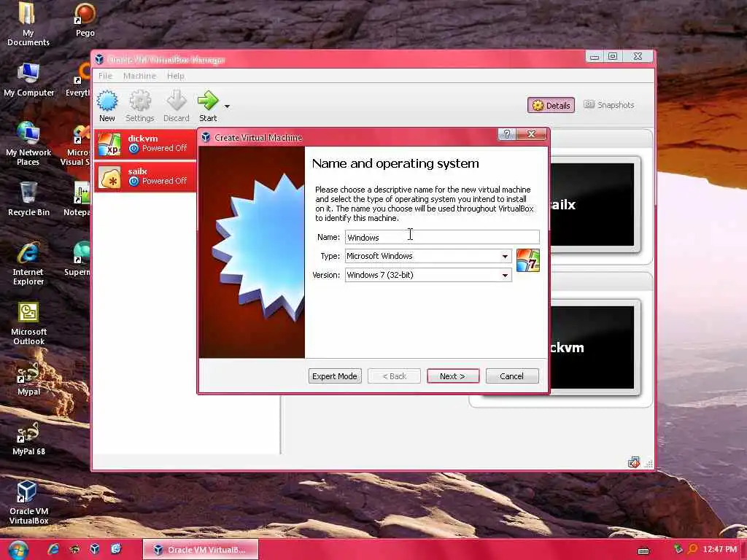This screenshot has width=747, height=560.
Task: Select the Internet Explorer desktop icon
Action: coord(28,263)
